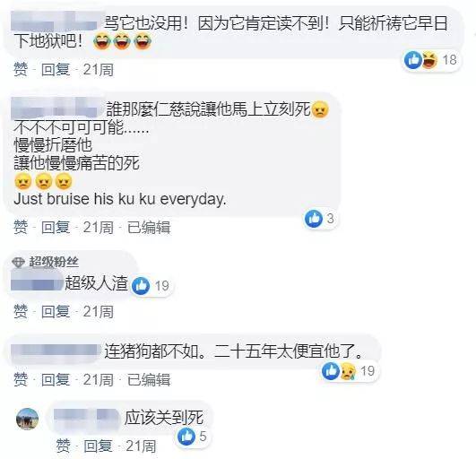
Task: Click 已编辑 under the 连猪狗都不如 comment
Action: point(149,380)
